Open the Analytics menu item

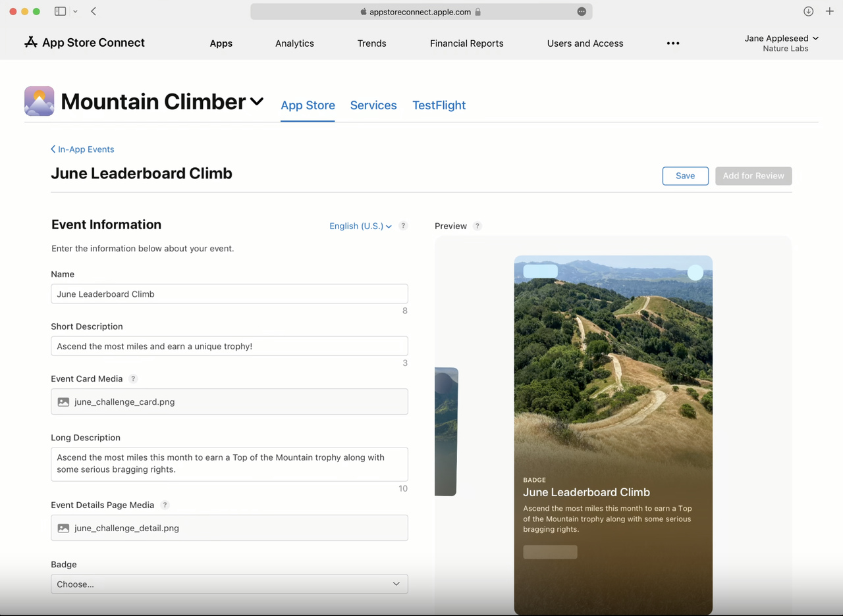[x=294, y=43]
